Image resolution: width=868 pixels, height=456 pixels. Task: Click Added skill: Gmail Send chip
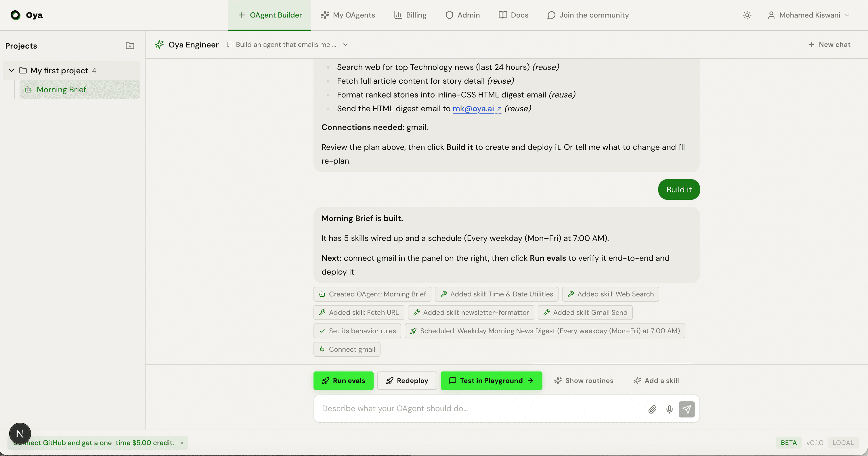click(x=585, y=313)
